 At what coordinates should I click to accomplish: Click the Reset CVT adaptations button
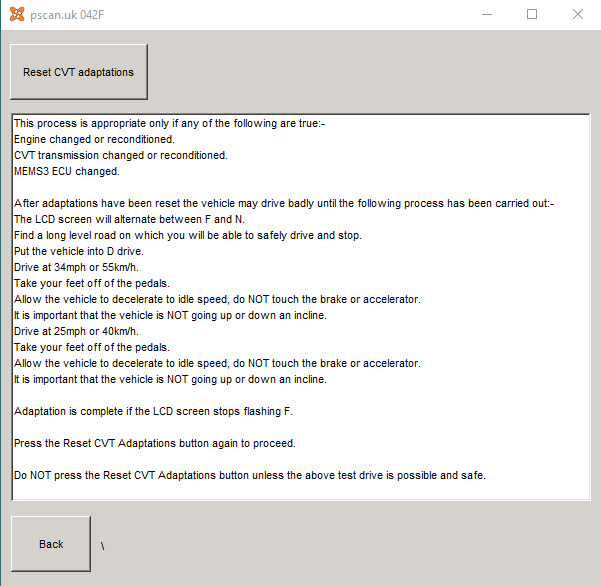(x=79, y=72)
